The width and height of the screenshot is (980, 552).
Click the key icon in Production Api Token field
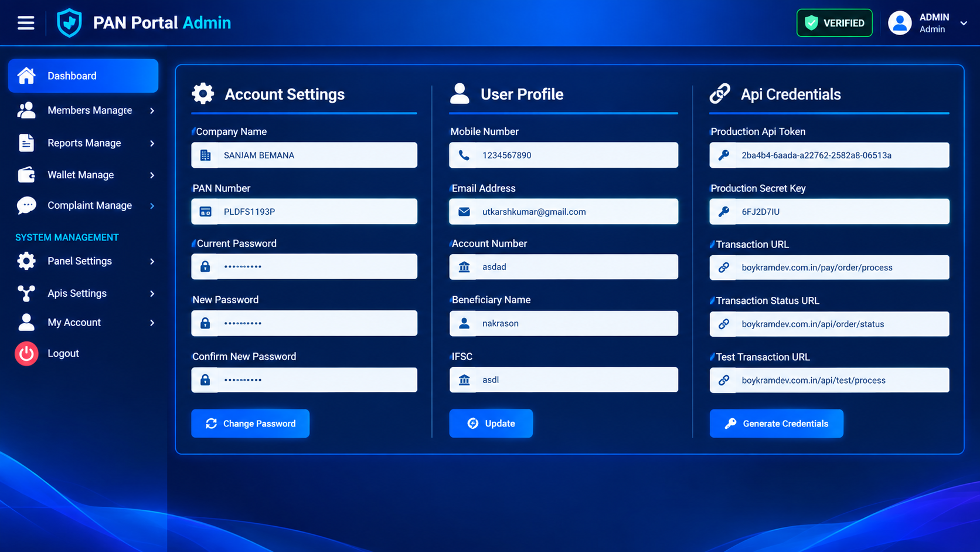click(x=724, y=155)
